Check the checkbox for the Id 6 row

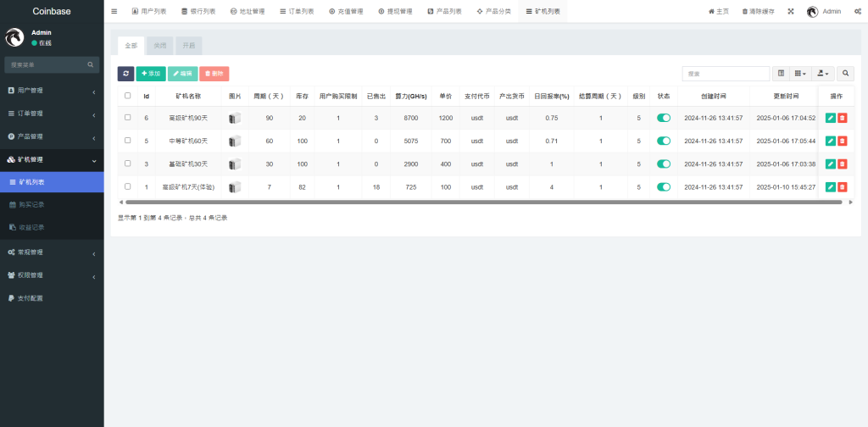click(128, 118)
